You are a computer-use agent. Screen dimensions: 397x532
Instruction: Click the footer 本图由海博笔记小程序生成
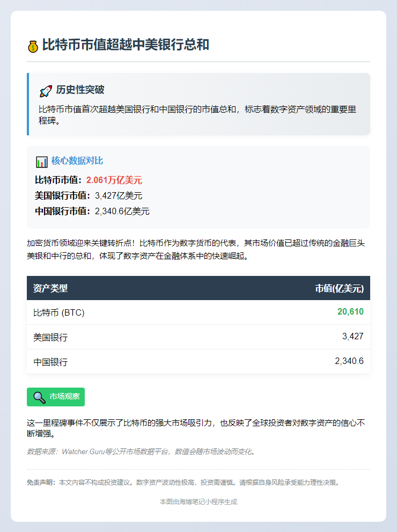(198, 502)
